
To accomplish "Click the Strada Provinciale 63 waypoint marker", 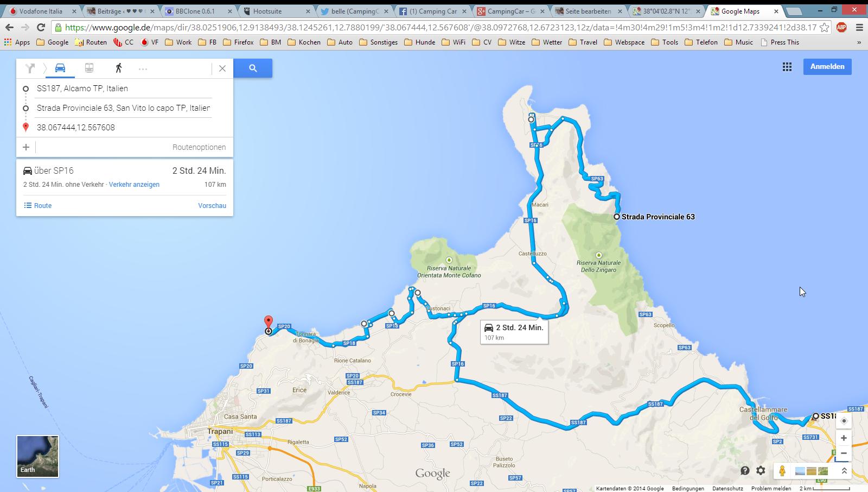I will point(617,217).
